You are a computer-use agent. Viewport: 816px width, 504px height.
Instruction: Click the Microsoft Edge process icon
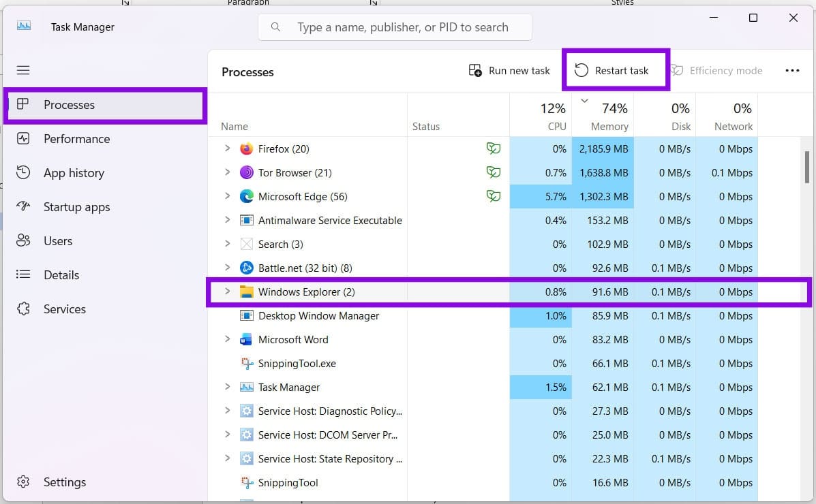point(246,197)
